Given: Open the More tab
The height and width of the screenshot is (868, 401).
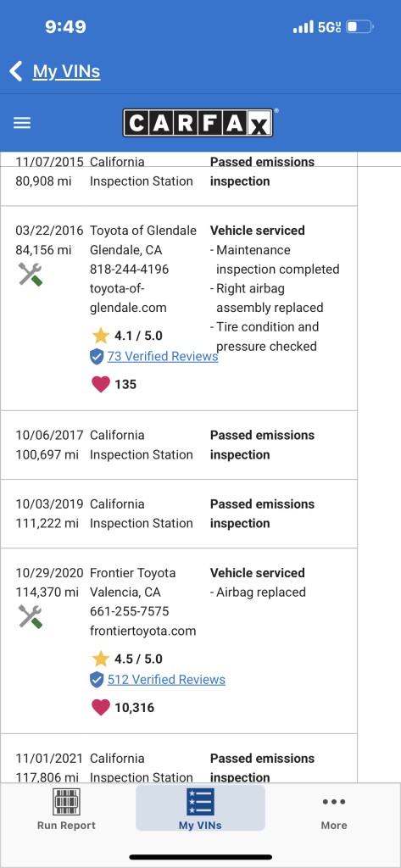Looking at the screenshot, I should [334, 813].
